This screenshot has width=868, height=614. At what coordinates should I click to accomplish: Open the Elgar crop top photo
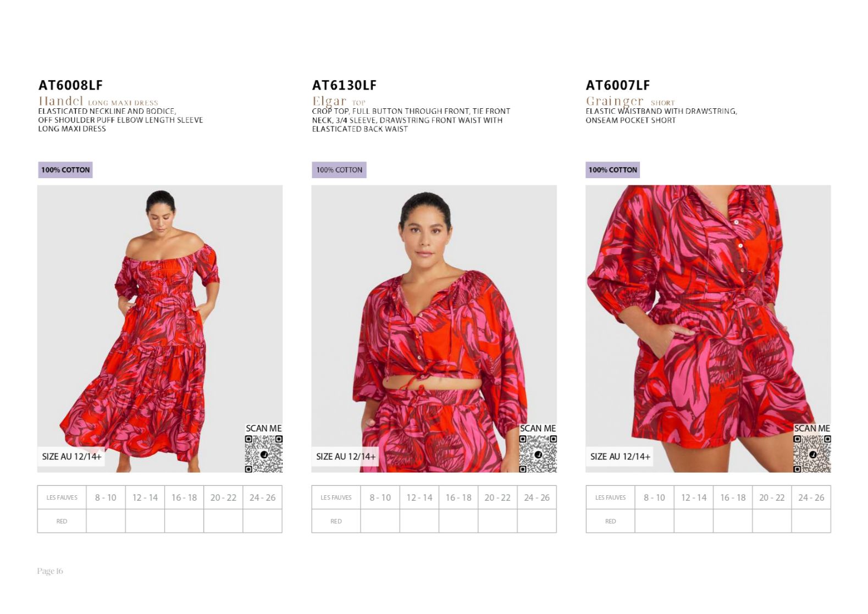click(x=434, y=329)
